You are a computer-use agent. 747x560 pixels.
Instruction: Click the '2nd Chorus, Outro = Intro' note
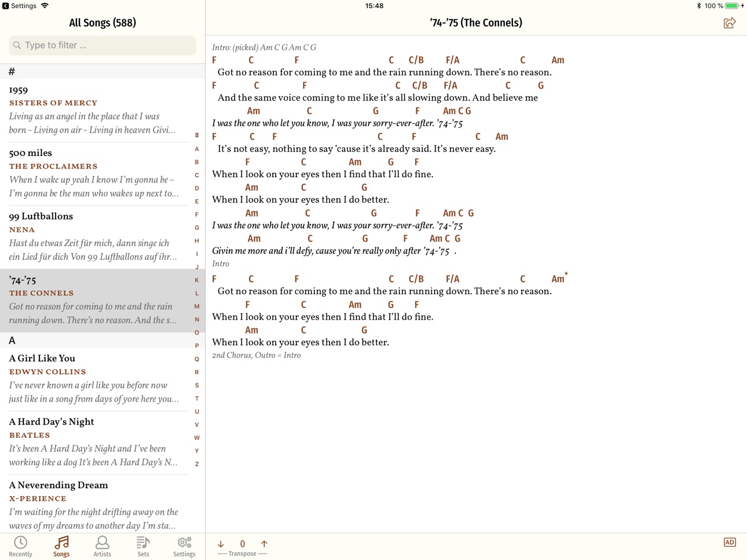click(x=257, y=355)
